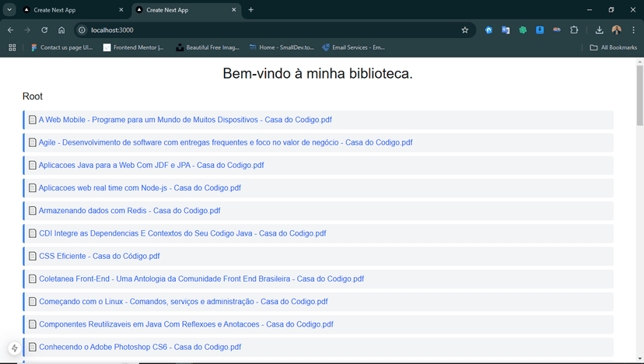Switch to the first Create Next App tab
The image size is (644, 364).
tap(74, 10)
